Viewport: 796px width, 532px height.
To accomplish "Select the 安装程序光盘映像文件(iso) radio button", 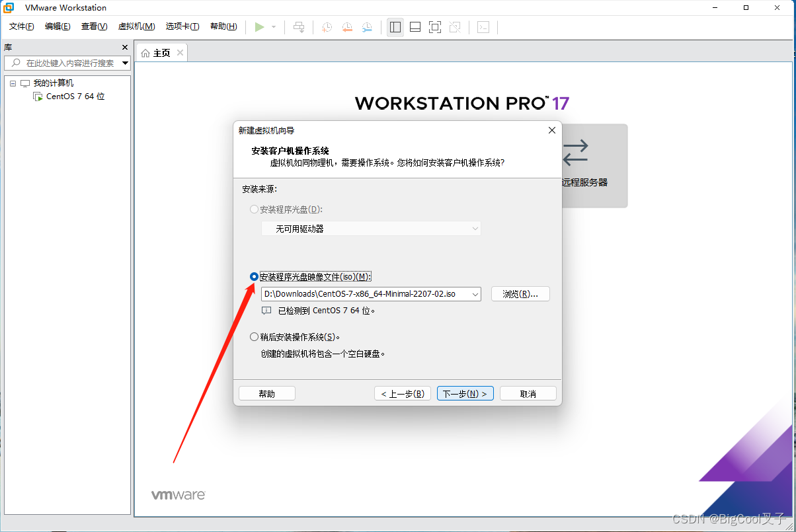I will [x=254, y=276].
